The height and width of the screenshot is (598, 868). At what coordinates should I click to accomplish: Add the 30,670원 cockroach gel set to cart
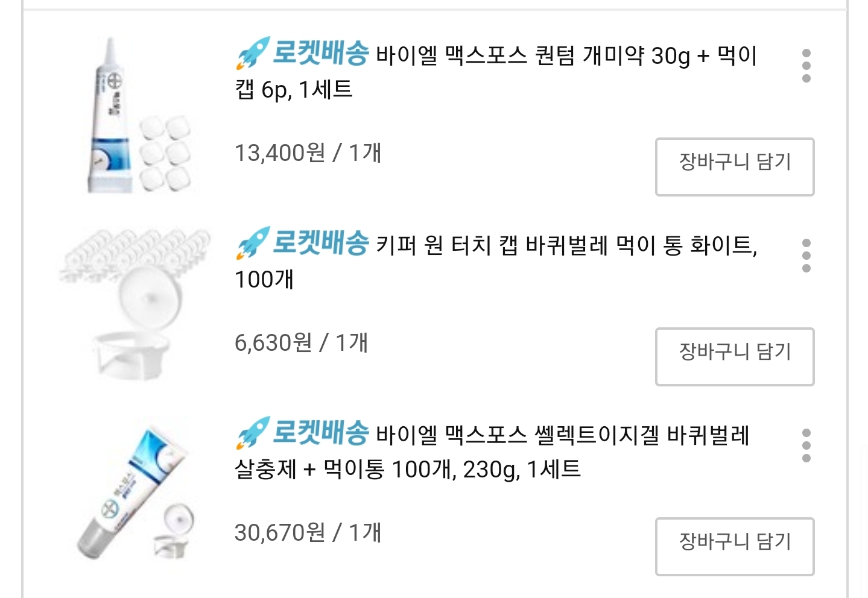point(734,546)
